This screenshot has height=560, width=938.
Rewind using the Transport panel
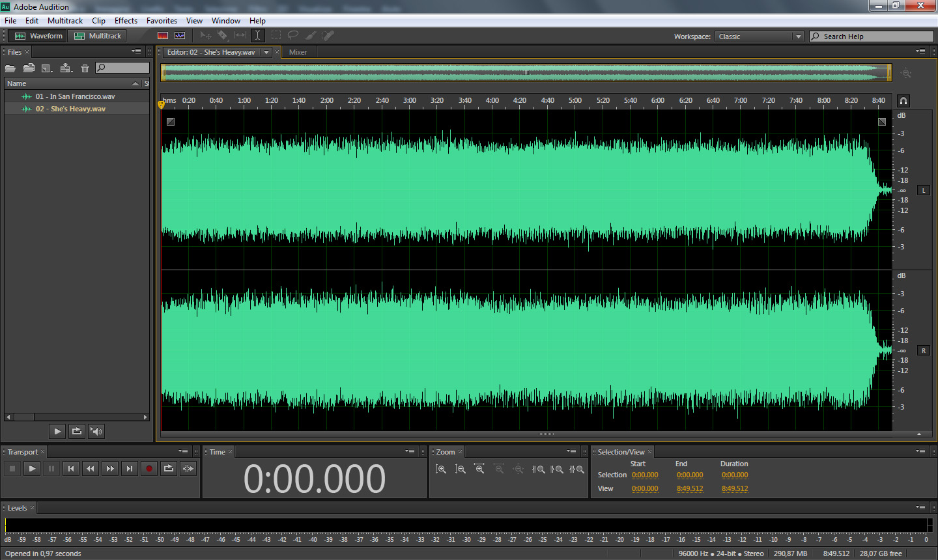coord(91,468)
